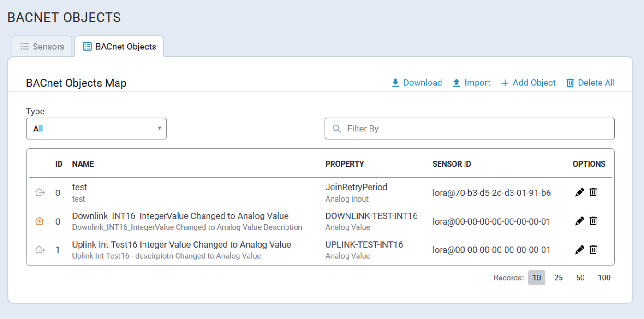Click the orange downlink arrow icon
Screen dimensions: 644x319
coord(39,221)
